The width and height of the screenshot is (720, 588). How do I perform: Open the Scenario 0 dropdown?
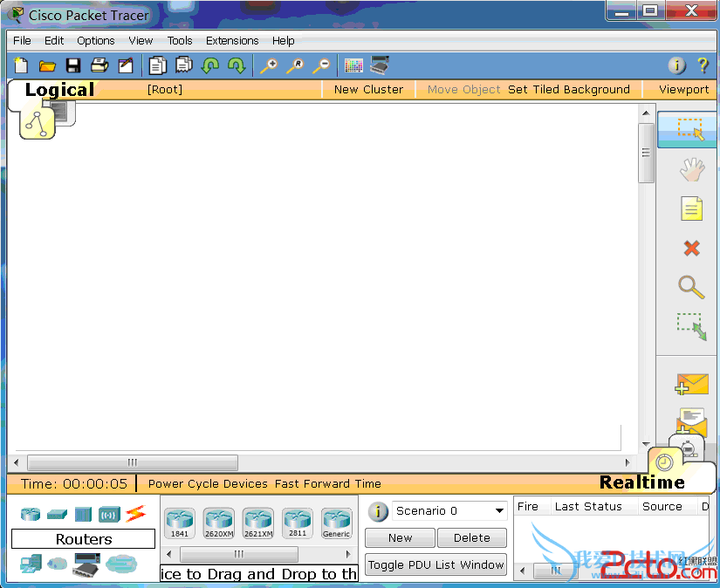tap(449, 511)
